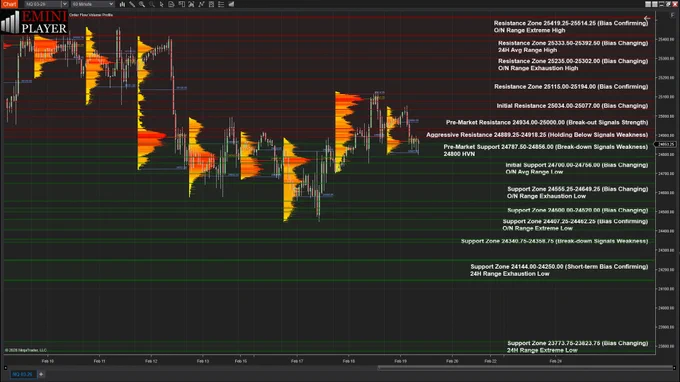This screenshot has width=680, height=382.
Task: Open the strategies icon in toolbar
Action: point(201,4)
